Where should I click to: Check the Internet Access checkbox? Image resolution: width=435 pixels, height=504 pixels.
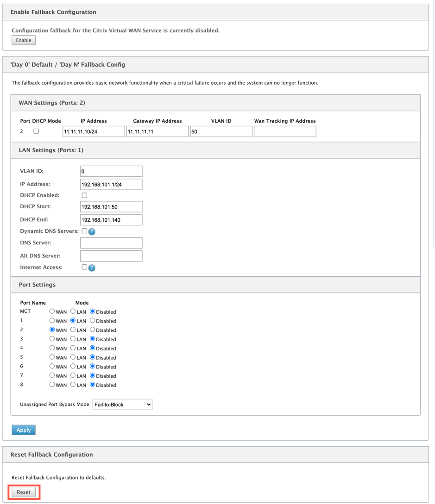click(84, 267)
